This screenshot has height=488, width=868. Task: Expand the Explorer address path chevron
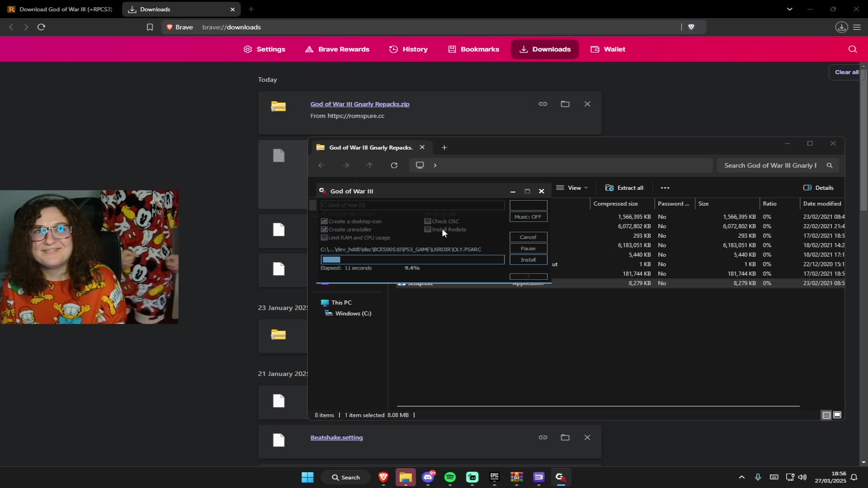click(x=435, y=165)
